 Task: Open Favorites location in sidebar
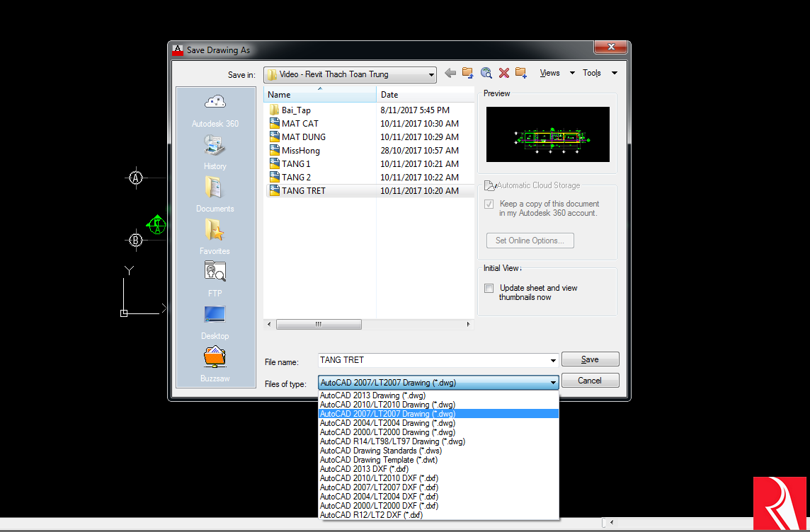(215, 236)
